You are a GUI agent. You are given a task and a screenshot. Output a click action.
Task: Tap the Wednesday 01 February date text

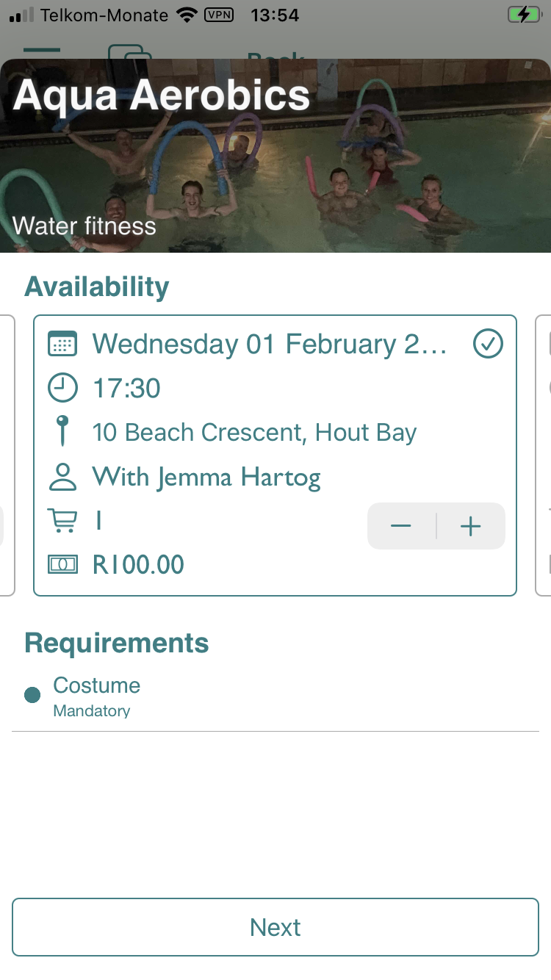click(269, 344)
